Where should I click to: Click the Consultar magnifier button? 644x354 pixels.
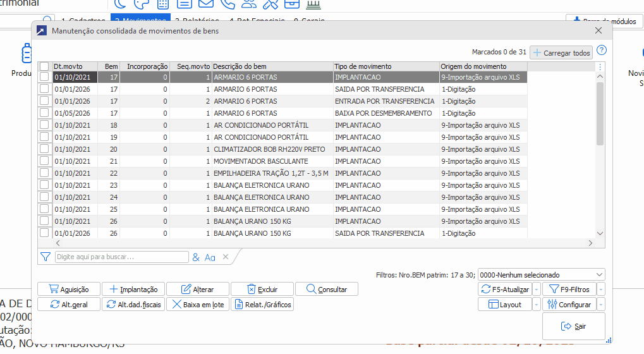[x=327, y=289]
